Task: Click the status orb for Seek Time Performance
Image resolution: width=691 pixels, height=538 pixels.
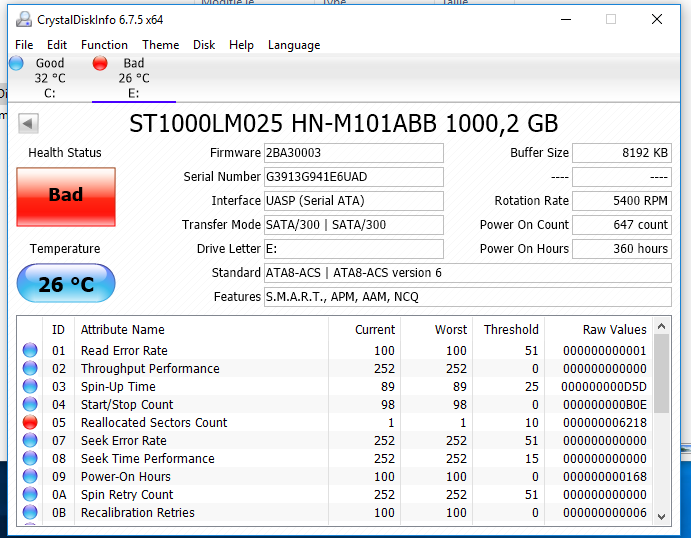Action: tap(30, 459)
